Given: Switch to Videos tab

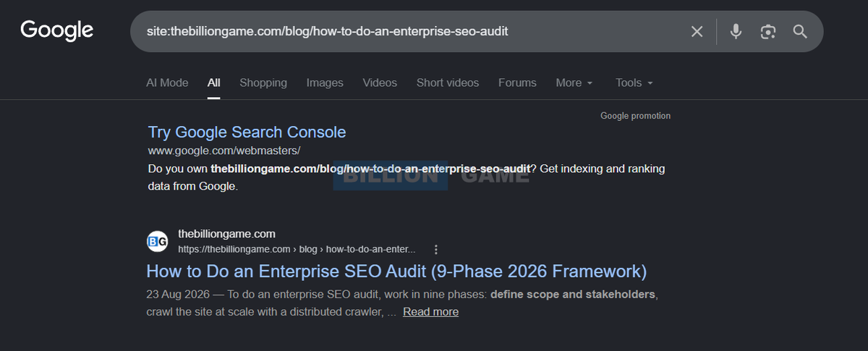Looking at the screenshot, I should coord(380,83).
